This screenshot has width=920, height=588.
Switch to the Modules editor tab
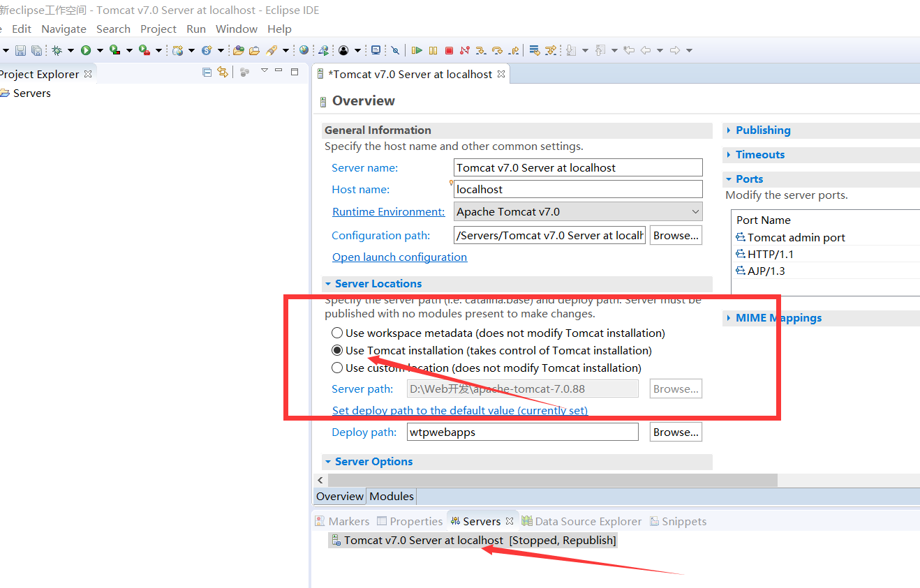coord(392,497)
